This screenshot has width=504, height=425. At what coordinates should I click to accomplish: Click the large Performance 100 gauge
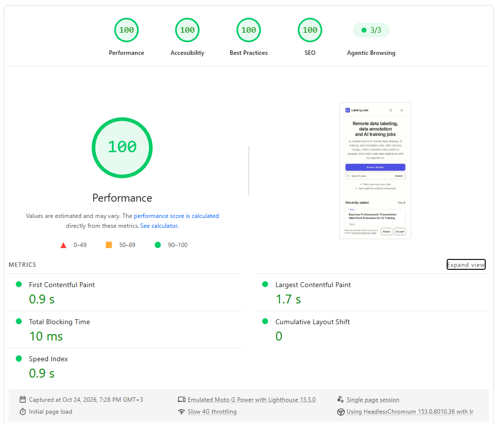click(122, 148)
